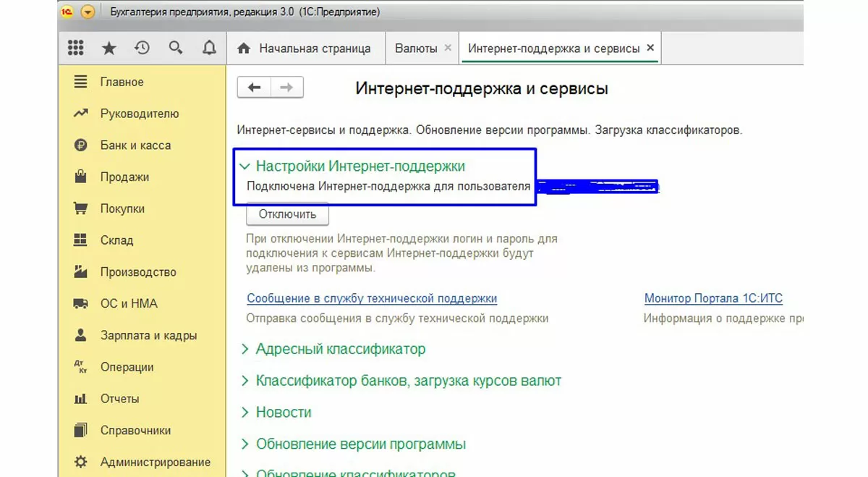This screenshot has height=477, width=868.
Task: Click the Главное section icon
Action: 80,82
